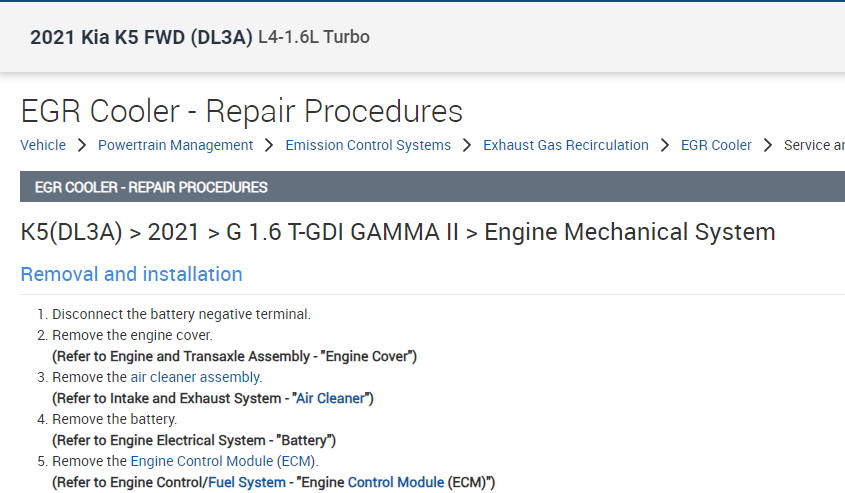Open the Powertrain Management breadcrumb
Screen dimensions: 845x493
[x=175, y=145]
